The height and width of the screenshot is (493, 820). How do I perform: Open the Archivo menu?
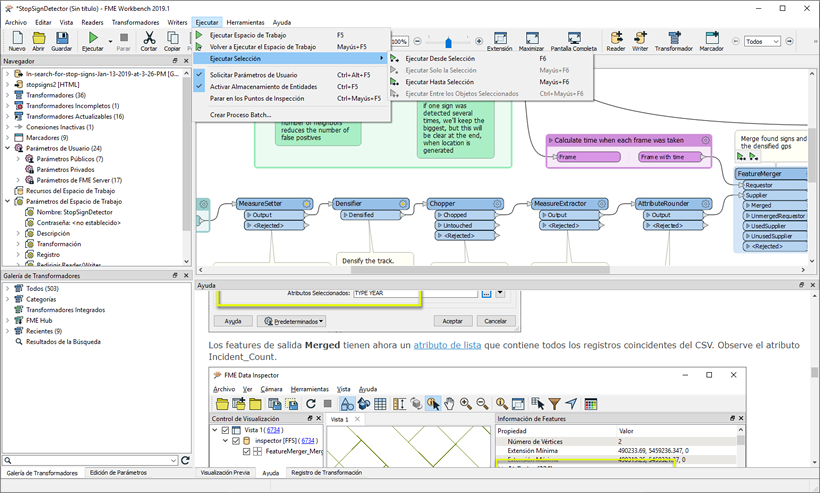tap(16, 22)
